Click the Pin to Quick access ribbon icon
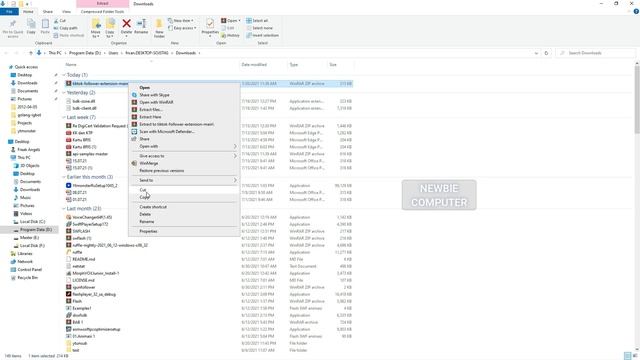 coord(13,28)
